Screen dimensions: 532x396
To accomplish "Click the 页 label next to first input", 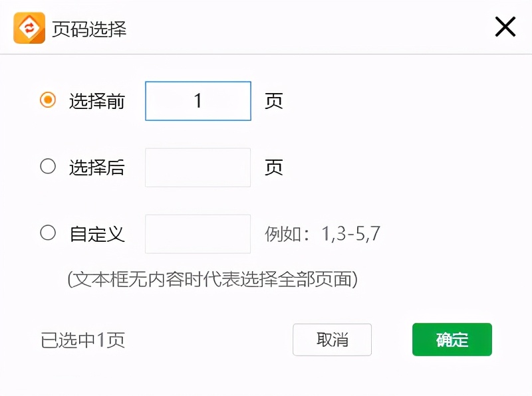I will point(273,100).
